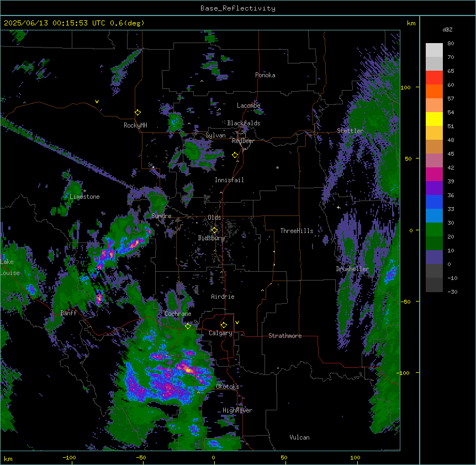Viewport: 476px width, 465px height.
Task: Select the purple 39-36 dBZ legend swatch
Action: coord(434,188)
